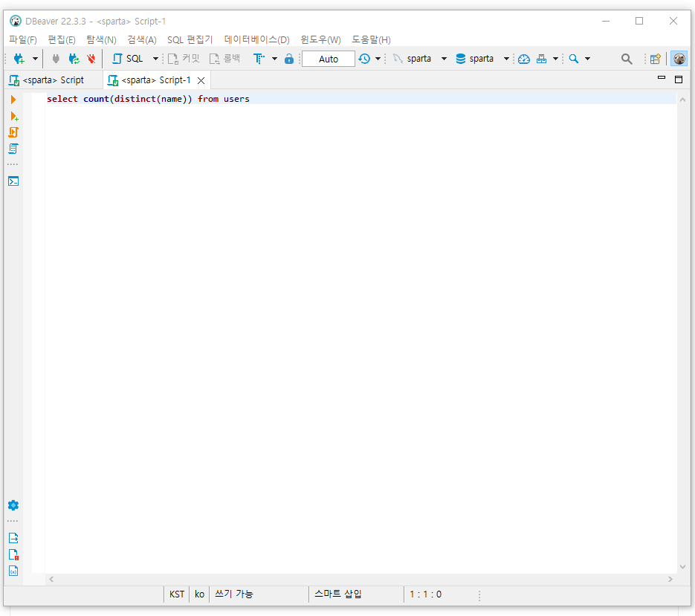Minimize the editor panel

point(662,78)
